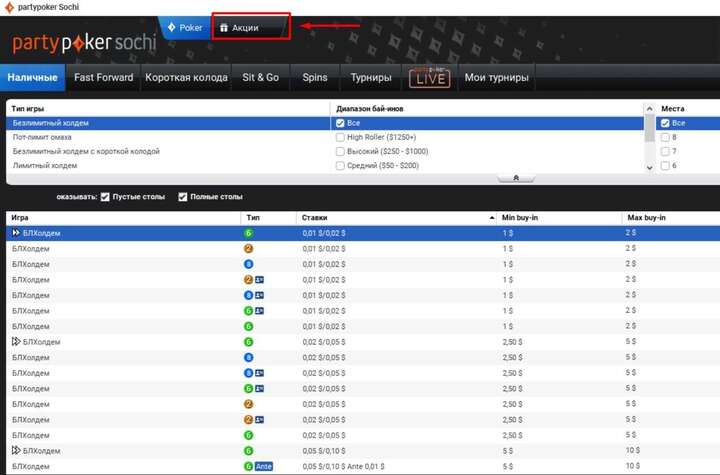Open the Акции tab
Screen dimensions: 720x475
point(250,28)
